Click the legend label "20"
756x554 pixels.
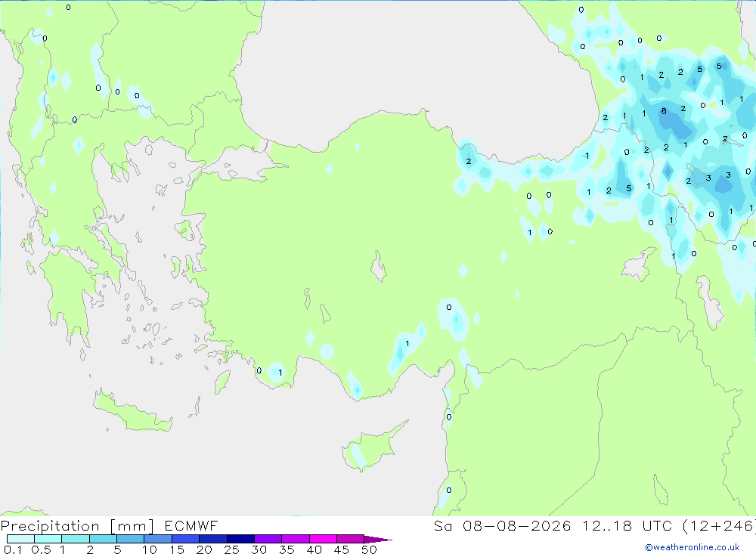click(x=204, y=549)
